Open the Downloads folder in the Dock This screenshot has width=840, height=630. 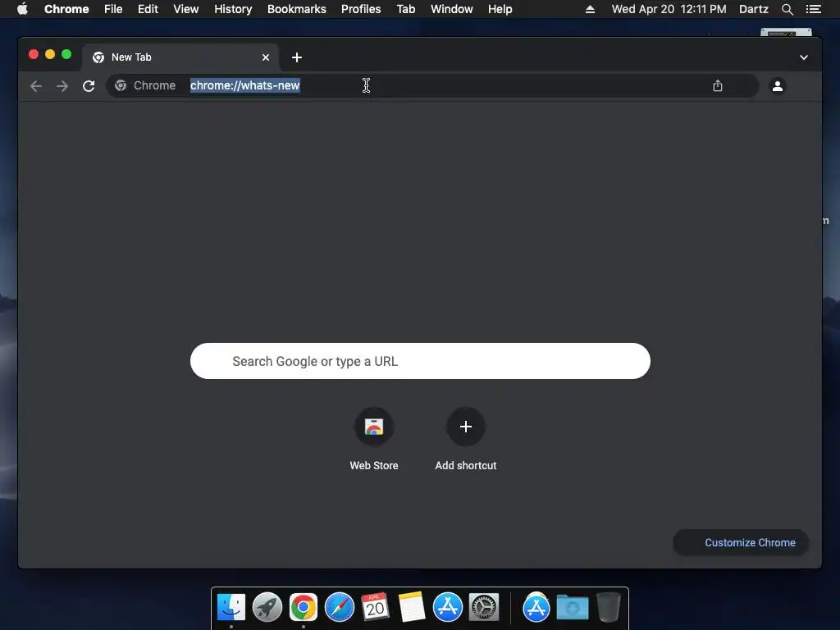point(572,608)
